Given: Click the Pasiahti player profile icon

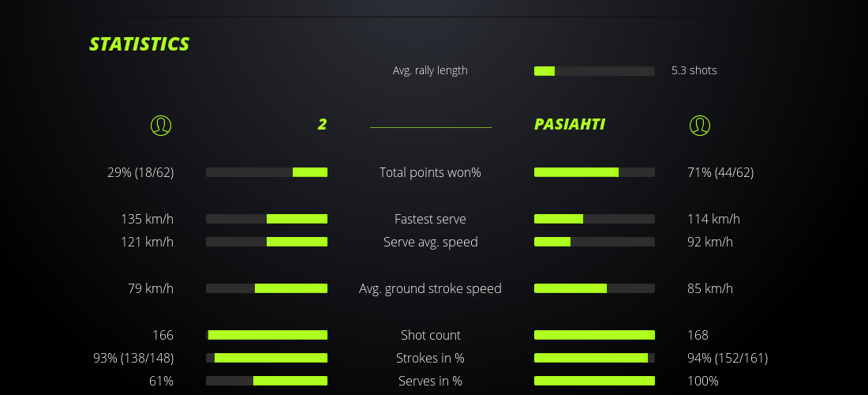Looking at the screenshot, I should (699, 125).
